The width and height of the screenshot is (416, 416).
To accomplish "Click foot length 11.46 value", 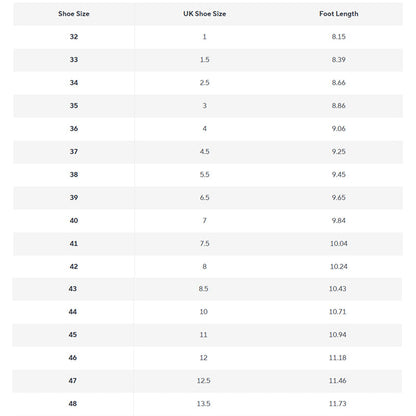I will click(338, 381).
